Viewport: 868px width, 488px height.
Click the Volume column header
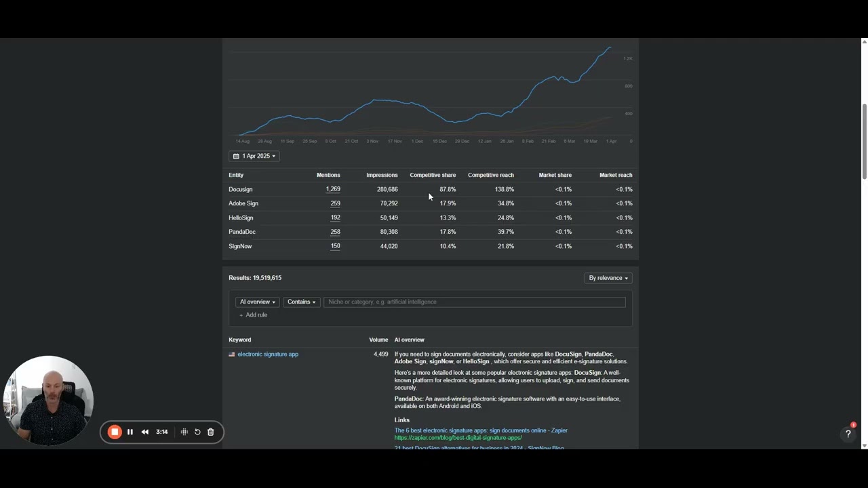[378, 340]
